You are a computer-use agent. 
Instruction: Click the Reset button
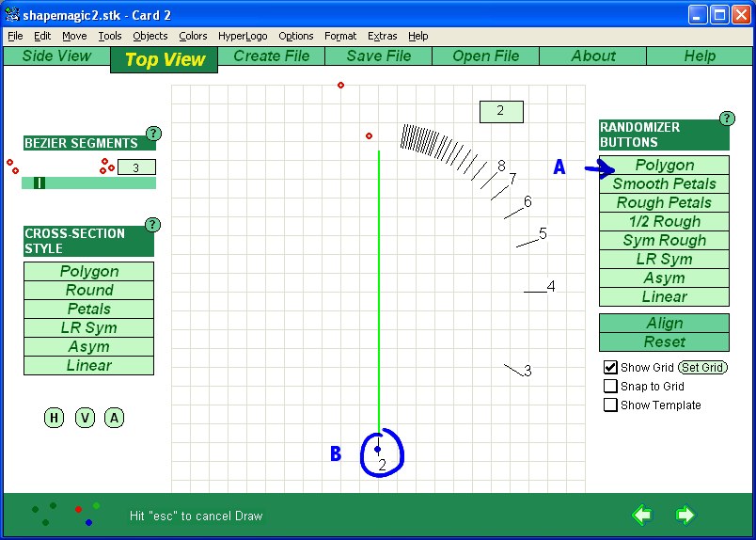[664, 342]
